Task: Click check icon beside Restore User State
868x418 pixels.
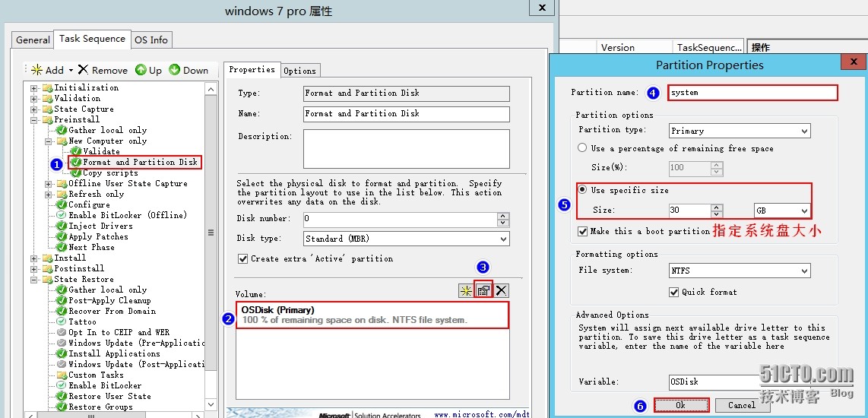Action: point(62,396)
